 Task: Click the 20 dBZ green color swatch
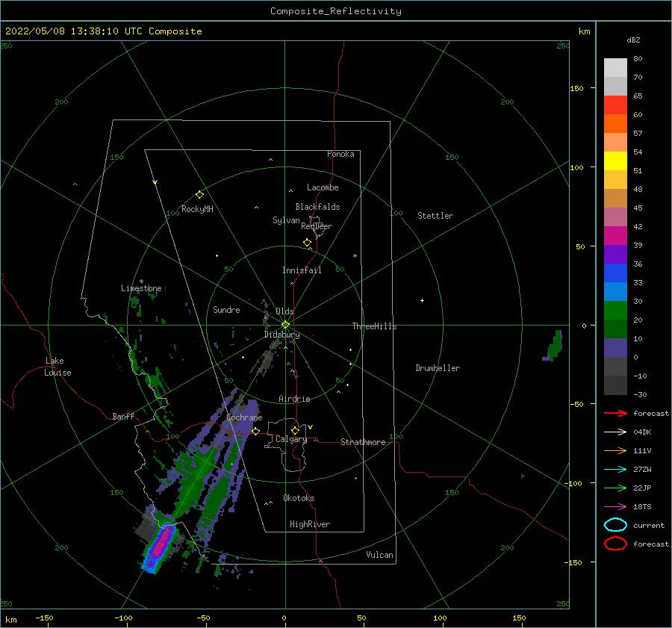tap(615, 311)
